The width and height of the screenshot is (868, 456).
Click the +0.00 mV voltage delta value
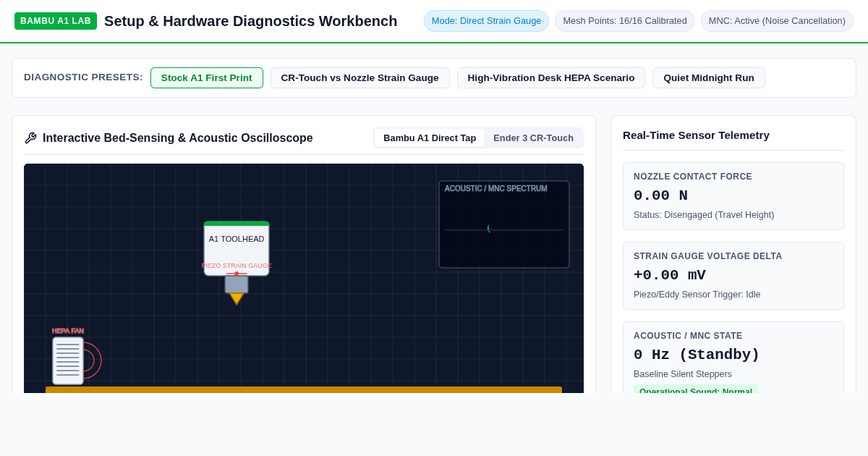pyautogui.click(x=670, y=275)
